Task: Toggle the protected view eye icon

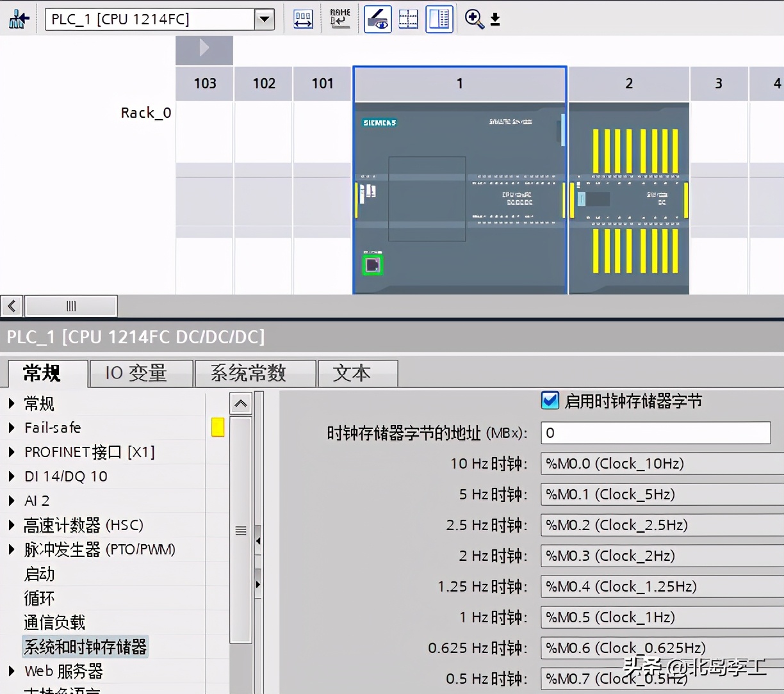Action: (378, 19)
